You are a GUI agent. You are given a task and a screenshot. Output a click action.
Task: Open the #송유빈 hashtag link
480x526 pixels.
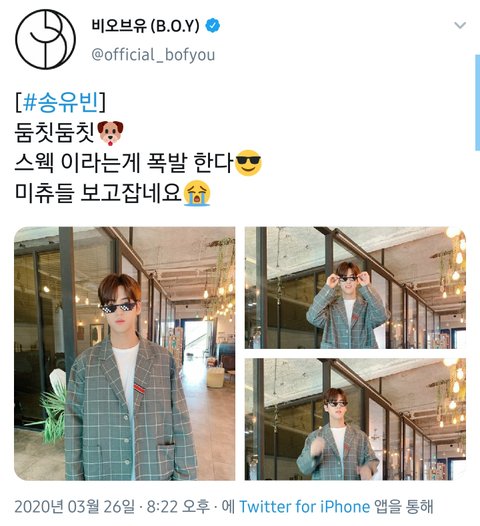click(x=61, y=102)
